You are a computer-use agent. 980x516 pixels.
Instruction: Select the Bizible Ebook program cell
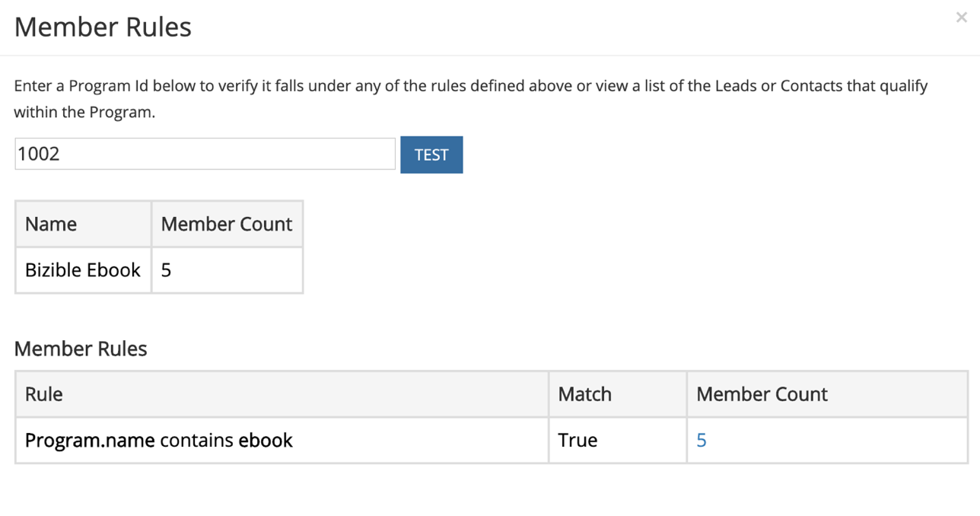click(83, 270)
